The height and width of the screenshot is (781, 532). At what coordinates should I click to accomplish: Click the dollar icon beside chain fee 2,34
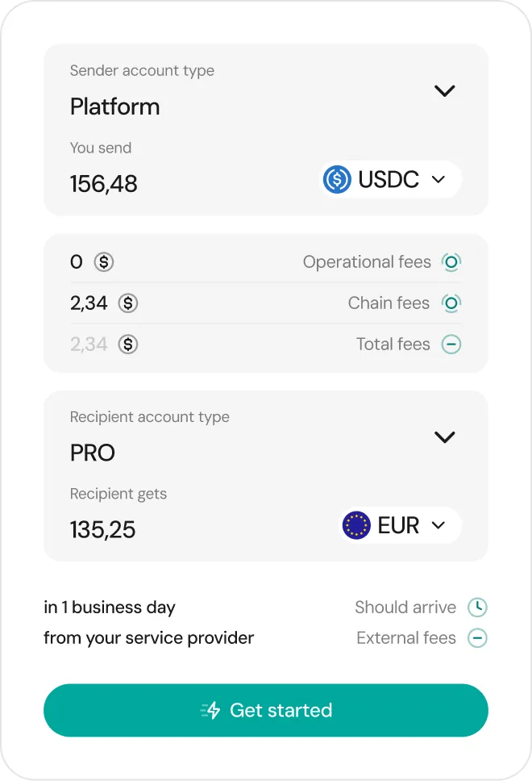click(x=128, y=303)
